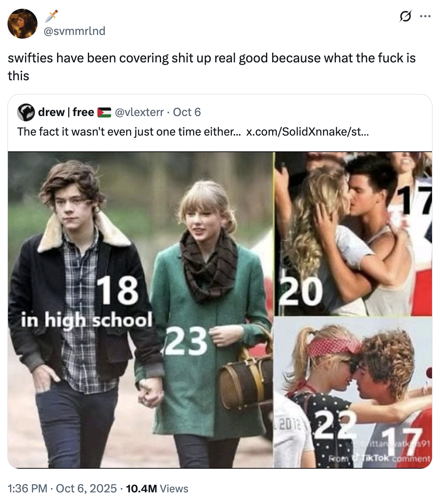442x504 pixels.
Task: Open the top-right kissing photo labeled 20
Action: point(353,233)
